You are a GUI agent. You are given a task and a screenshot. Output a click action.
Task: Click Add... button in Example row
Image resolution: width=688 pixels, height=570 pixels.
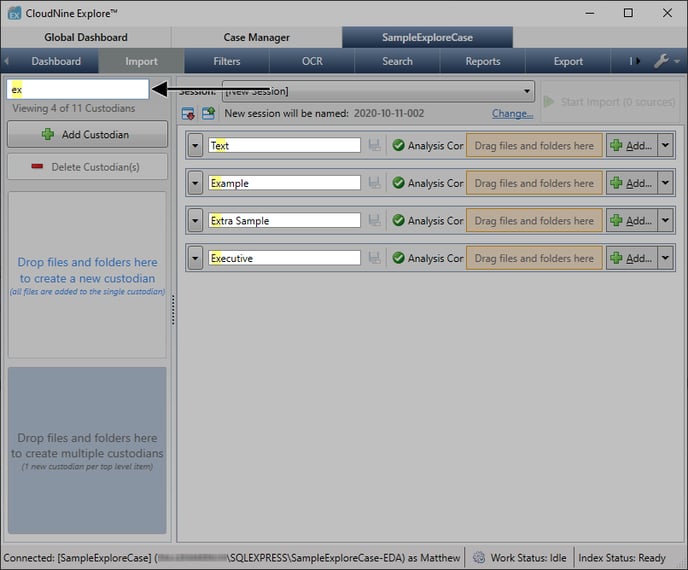[x=632, y=183]
